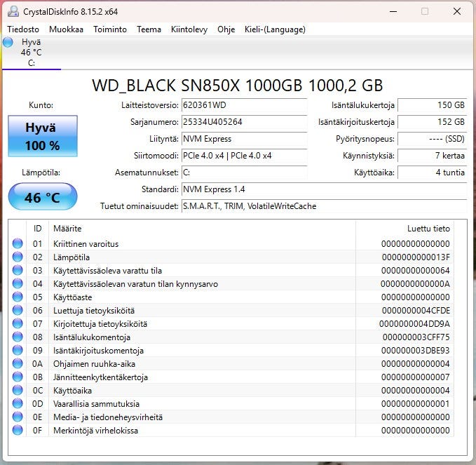The image size is (476, 465).
Task: Click the Sarjanumero serial number field
Action: point(243,122)
